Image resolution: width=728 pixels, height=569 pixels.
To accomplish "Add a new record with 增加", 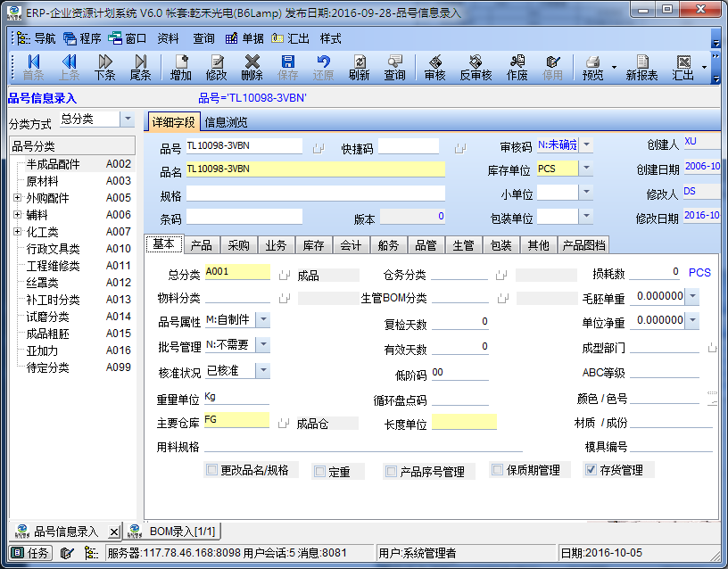I will tap(180, 67).
